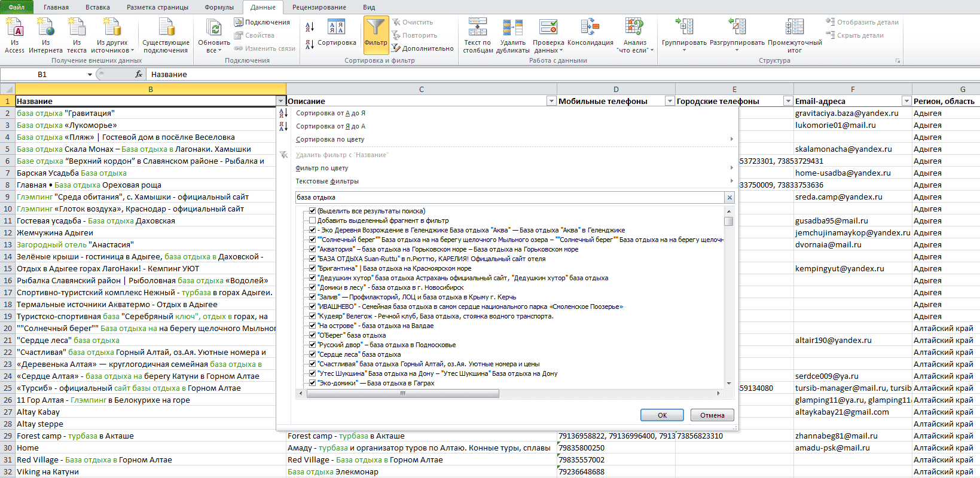Viewport: 980px width, 478px height.
Task: Open filter dropdown for Описание column
Action: pos(551,101)
